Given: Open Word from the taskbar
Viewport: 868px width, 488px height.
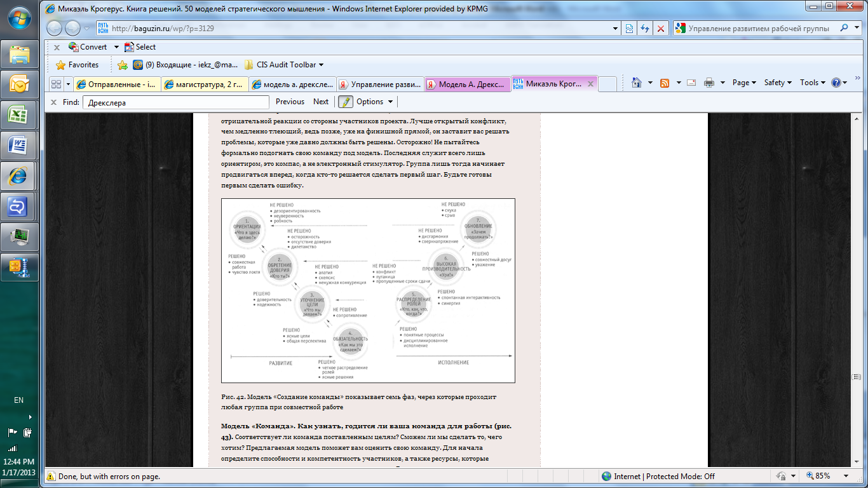Looking at the screenshot, I should point(20,146).
